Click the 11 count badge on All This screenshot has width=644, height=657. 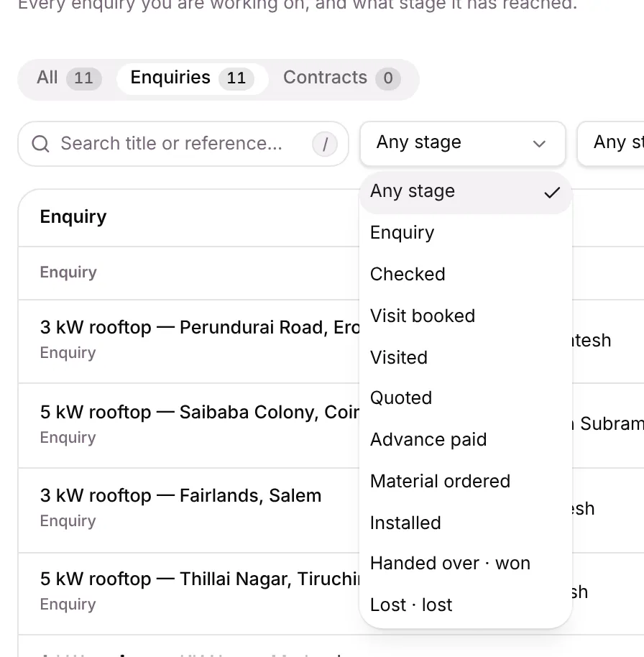coord(84,78)
